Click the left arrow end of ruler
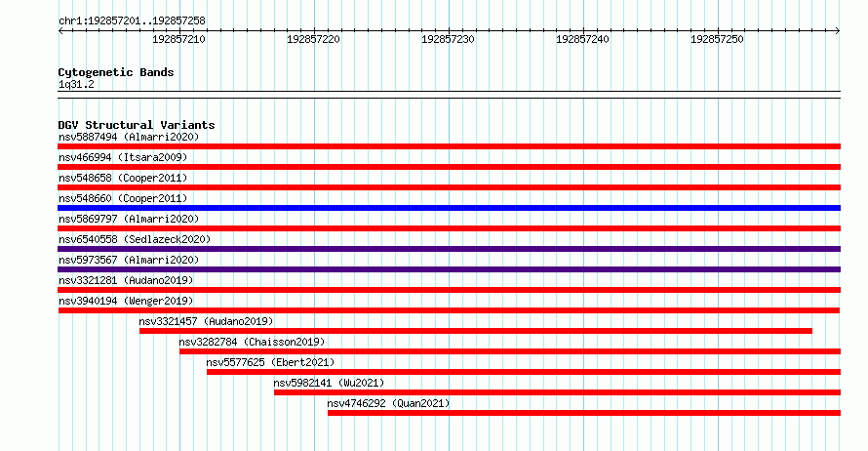The height and width of the screenshot is (451, 868). click(x=60, y=31)
